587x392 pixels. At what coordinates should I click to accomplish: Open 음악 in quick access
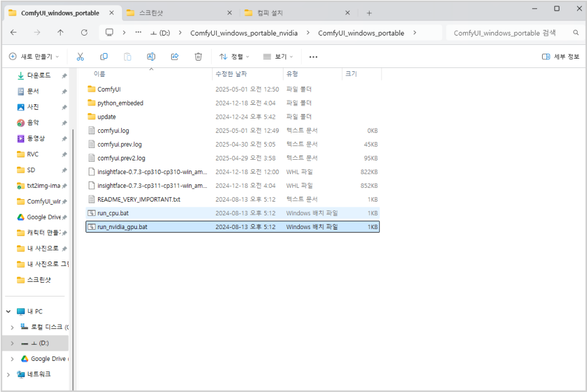point(33,123)
